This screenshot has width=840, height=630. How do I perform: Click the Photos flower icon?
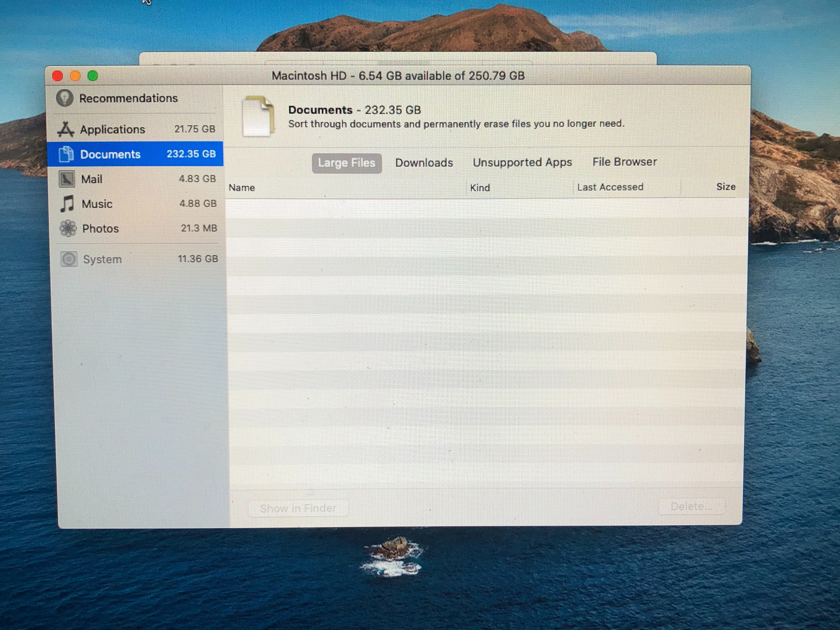click(68, 228)
